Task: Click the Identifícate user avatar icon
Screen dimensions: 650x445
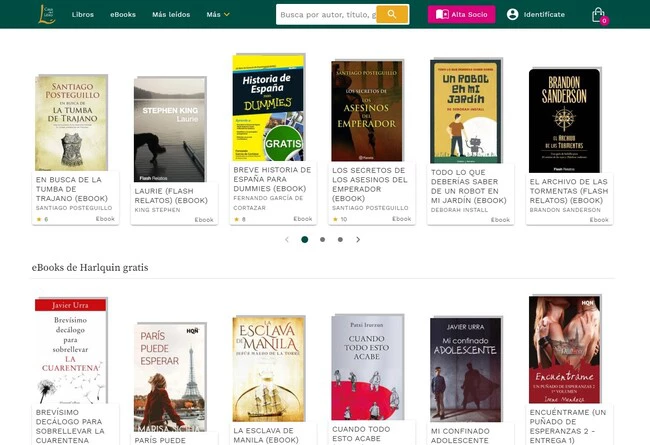Action: click(512, 15)
